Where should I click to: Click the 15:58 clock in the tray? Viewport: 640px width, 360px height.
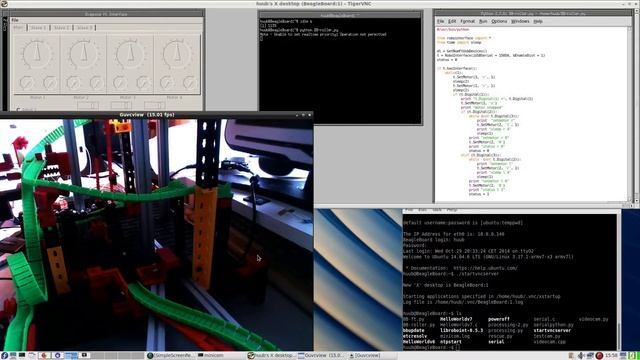[611, 356]
